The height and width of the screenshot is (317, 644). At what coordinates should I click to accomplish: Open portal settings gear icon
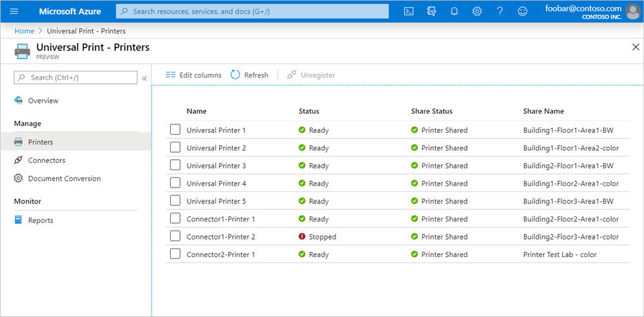click(477, 11)
